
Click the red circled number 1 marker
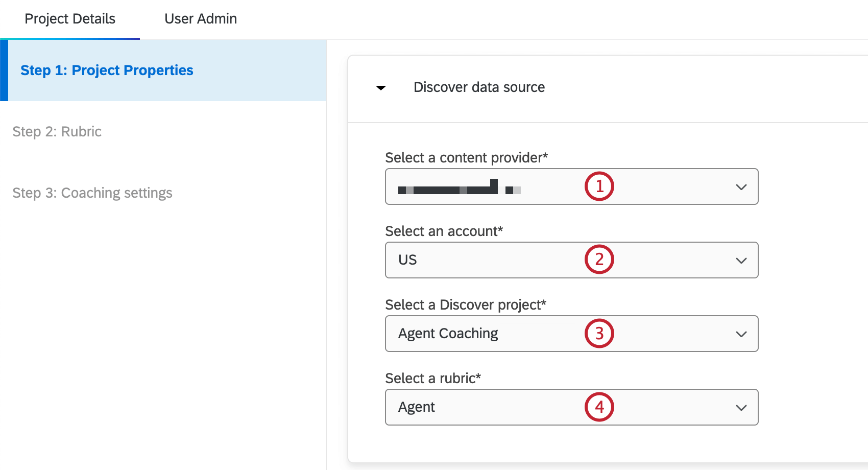[x=599, y=186]
